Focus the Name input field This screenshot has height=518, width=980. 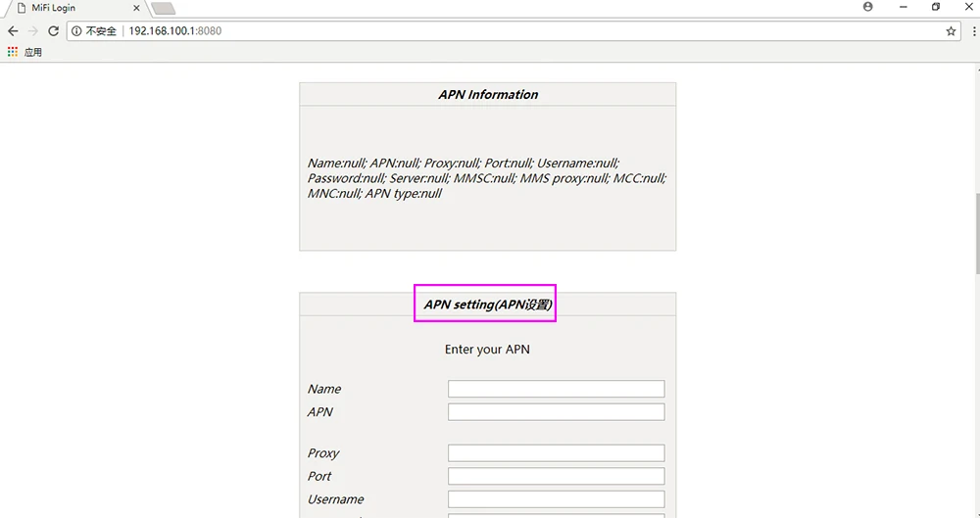(x=557, y=389)
